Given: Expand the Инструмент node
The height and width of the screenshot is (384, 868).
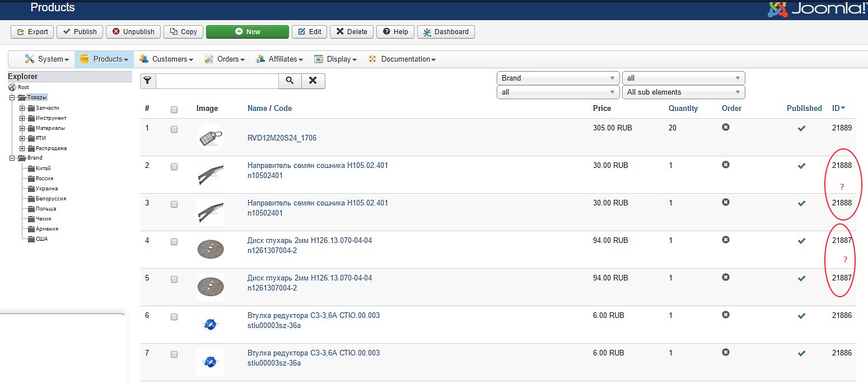Looking at the screenshot, I should 22,118.
